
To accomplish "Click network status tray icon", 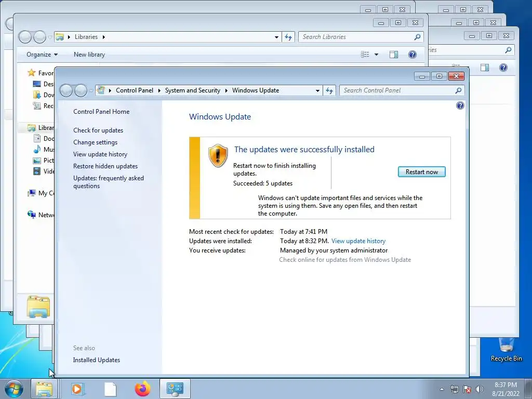I will click(454, 389).
